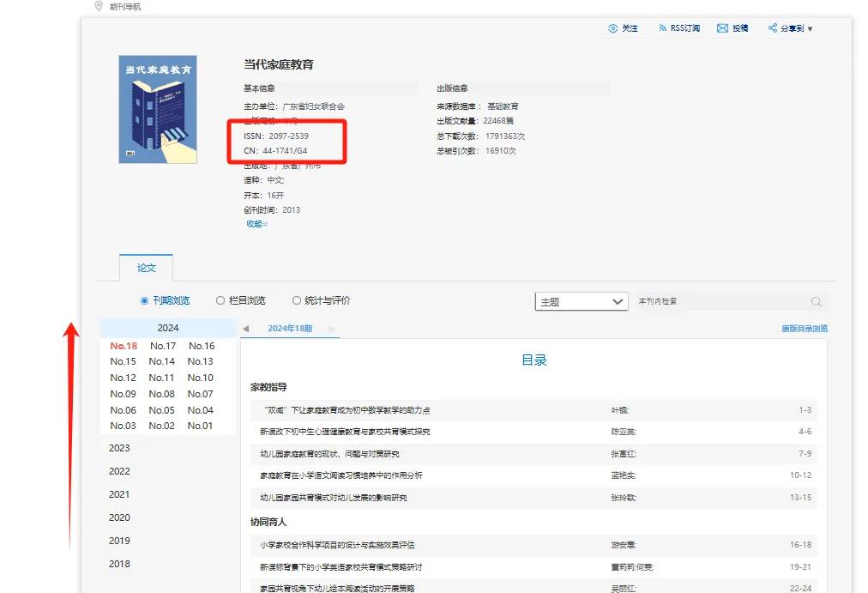Image resolution: width=868 pixels, height=593 pixels.
Task: Click the 当代家庭教育 journal cover thumbnail
Action: point(158,109)
